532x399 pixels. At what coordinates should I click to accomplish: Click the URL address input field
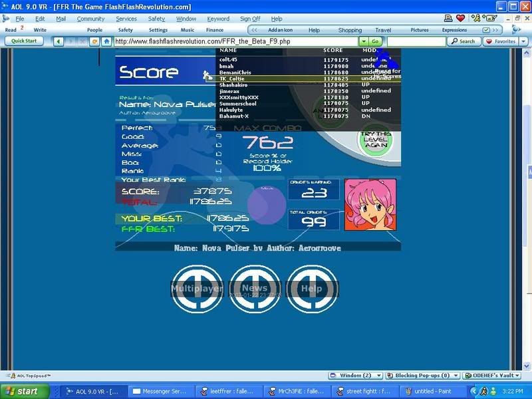click(x=236, y=41)
